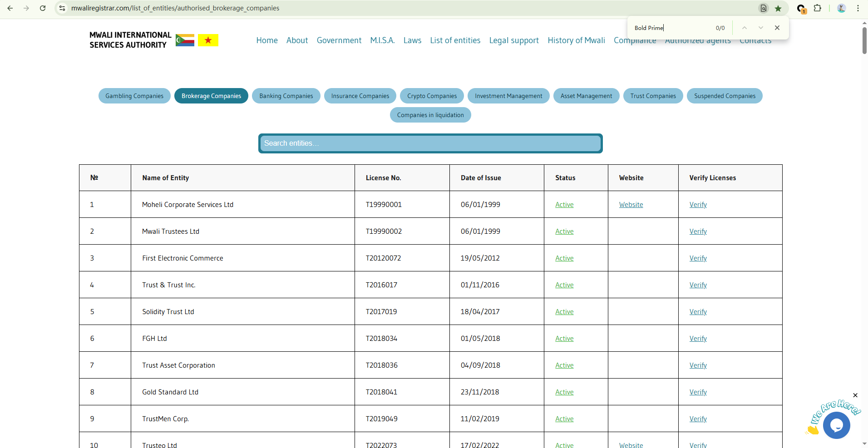Reload the current page
The width and height of the screenshot is (868, 448).
tap(43, 8)
